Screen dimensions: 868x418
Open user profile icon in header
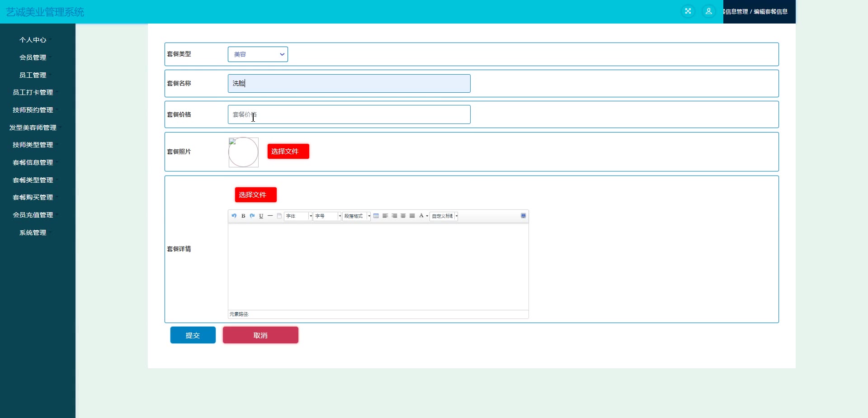709,11
